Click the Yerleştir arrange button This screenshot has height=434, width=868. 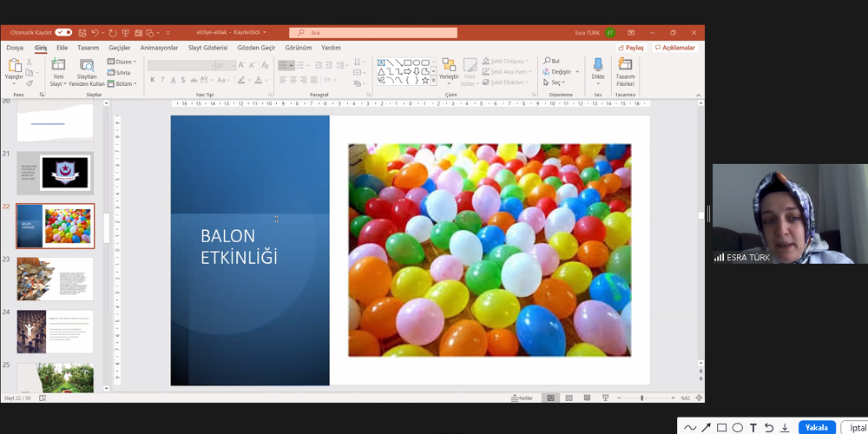449,71
